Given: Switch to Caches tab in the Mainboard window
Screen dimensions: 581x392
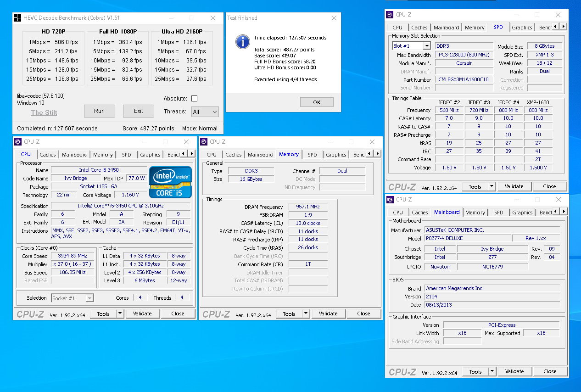Looking at the screenshot, I should [x=419, y=213].
